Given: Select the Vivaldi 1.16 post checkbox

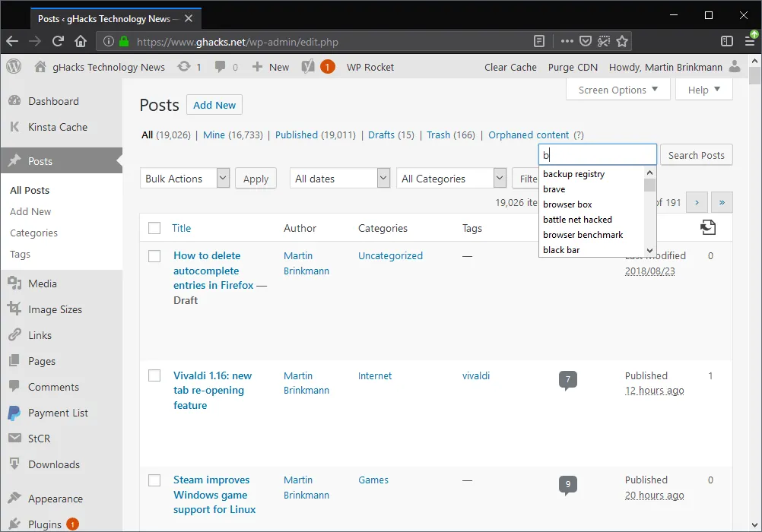Looking at the screenshot, I should tap(154, 375).
